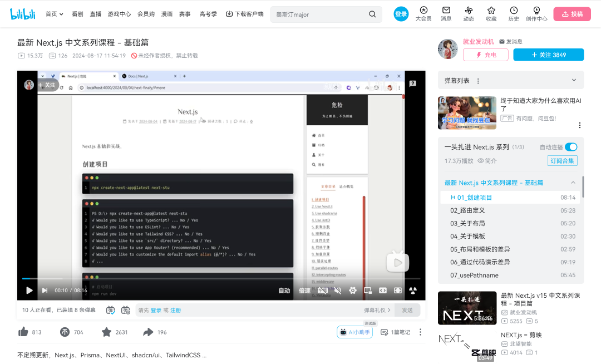The image size is (601, 364).
Task: Open player settings gear icon
Action: pos(353,291)
